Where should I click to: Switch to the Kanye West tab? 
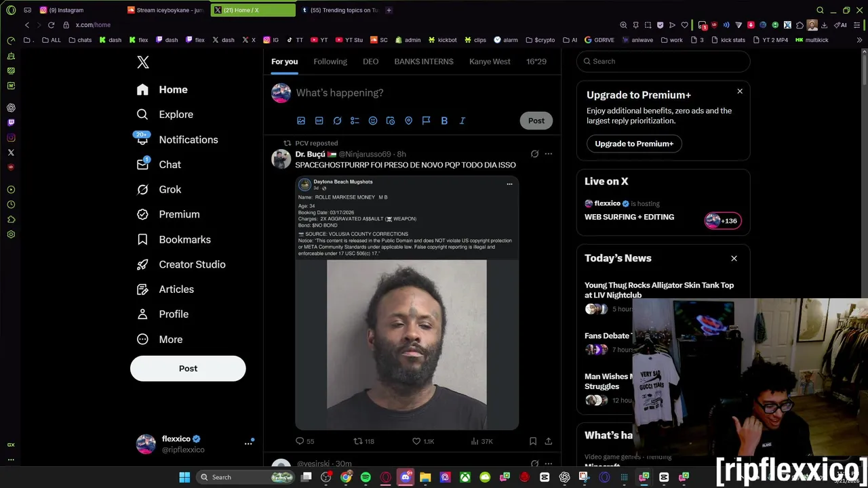pos(490,62)
